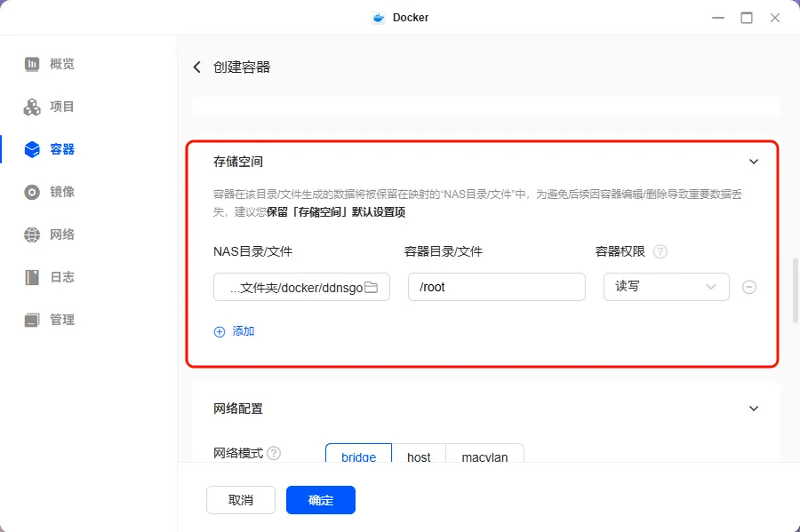
Task: Select bridge network mode
Action: 358,457
